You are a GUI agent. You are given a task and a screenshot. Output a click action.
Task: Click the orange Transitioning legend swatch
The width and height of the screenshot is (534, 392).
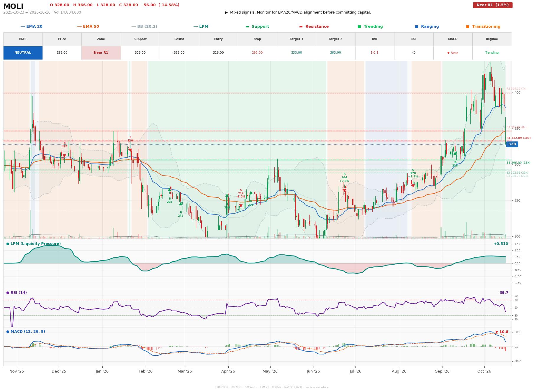(x=468, y=27)
